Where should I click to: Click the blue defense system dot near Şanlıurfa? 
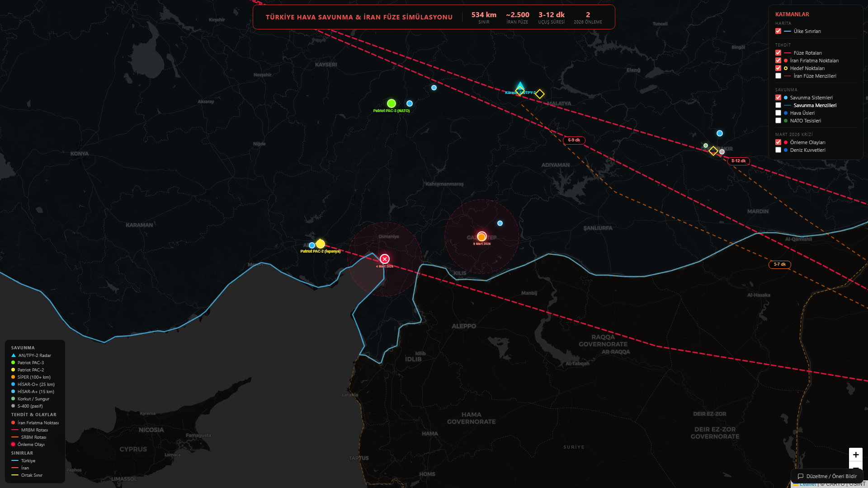point(500,223)
